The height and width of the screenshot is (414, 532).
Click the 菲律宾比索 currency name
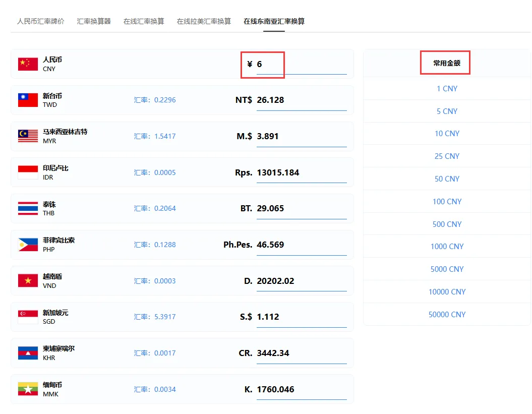coord(58,240)
